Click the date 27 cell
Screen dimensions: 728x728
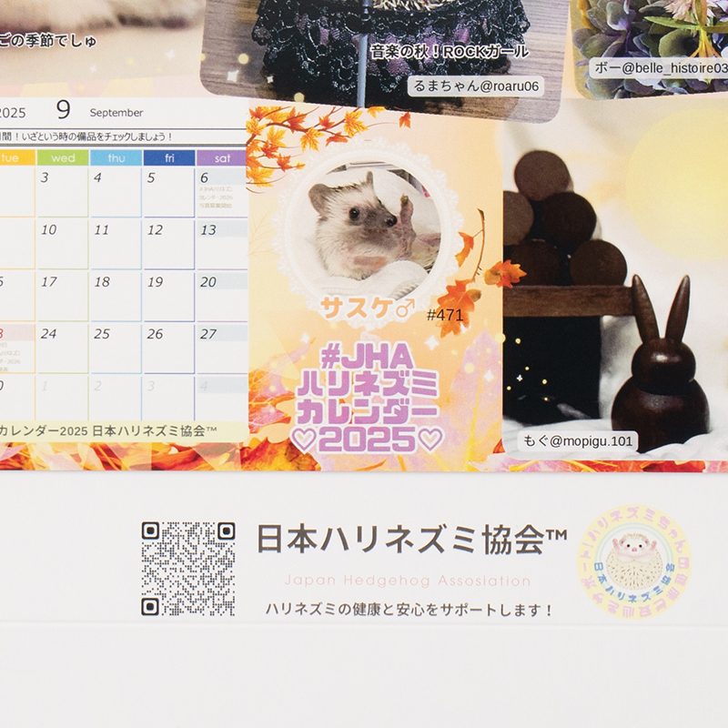(x=222, y=348)
